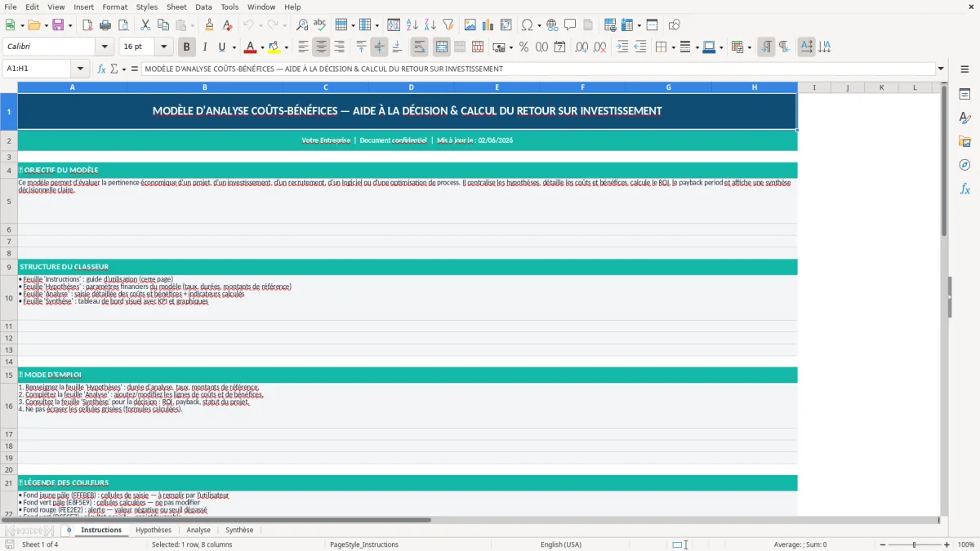Open the Sheet menu

176,7
